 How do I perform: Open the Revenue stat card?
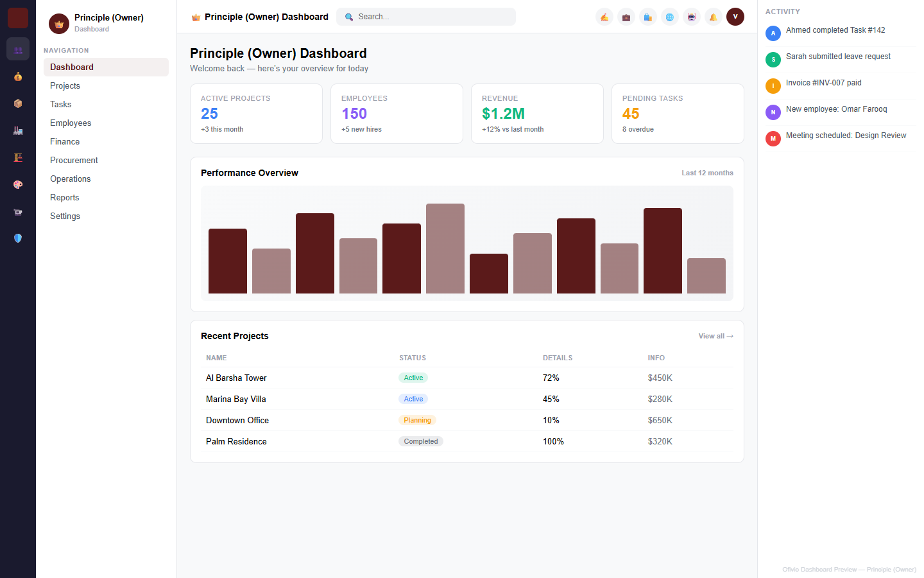[537, 114]
